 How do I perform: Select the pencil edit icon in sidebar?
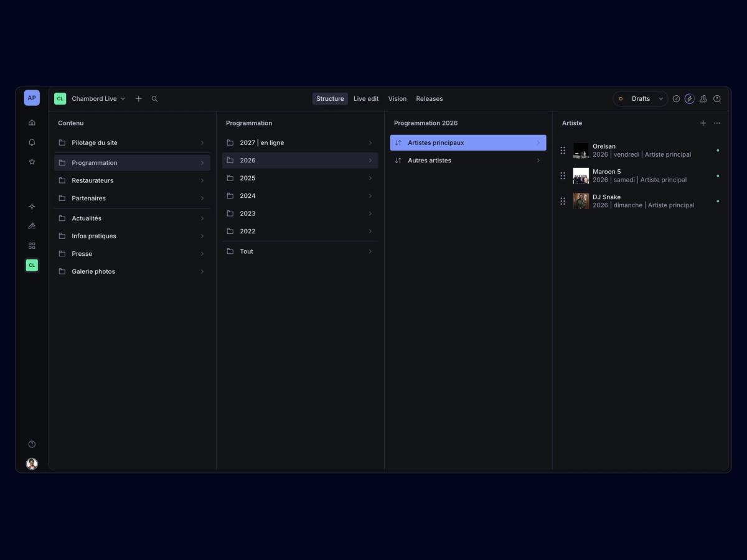(x=32, y=226)
